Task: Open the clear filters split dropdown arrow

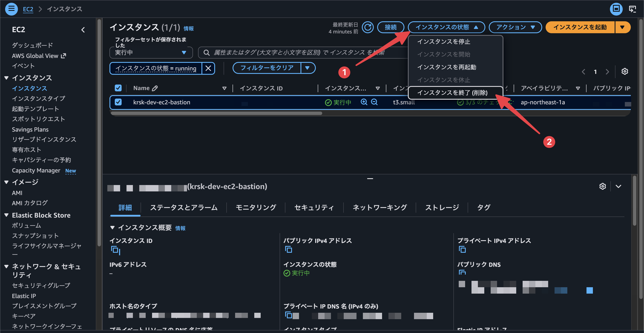Action: point(308,68)
